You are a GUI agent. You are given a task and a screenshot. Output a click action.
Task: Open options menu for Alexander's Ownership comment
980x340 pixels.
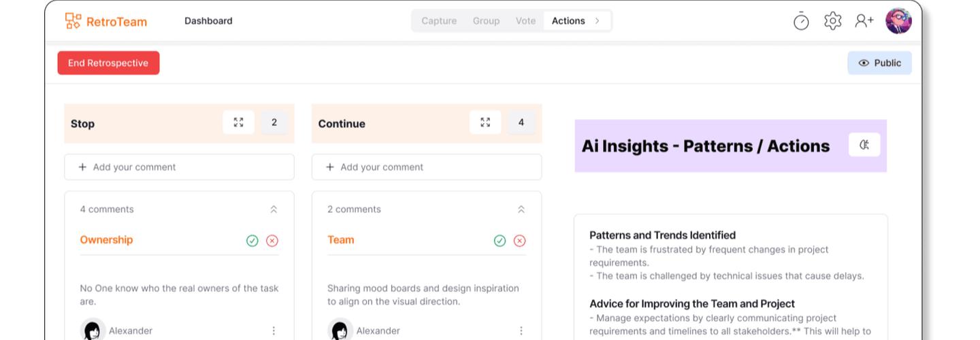click(274, 330)
